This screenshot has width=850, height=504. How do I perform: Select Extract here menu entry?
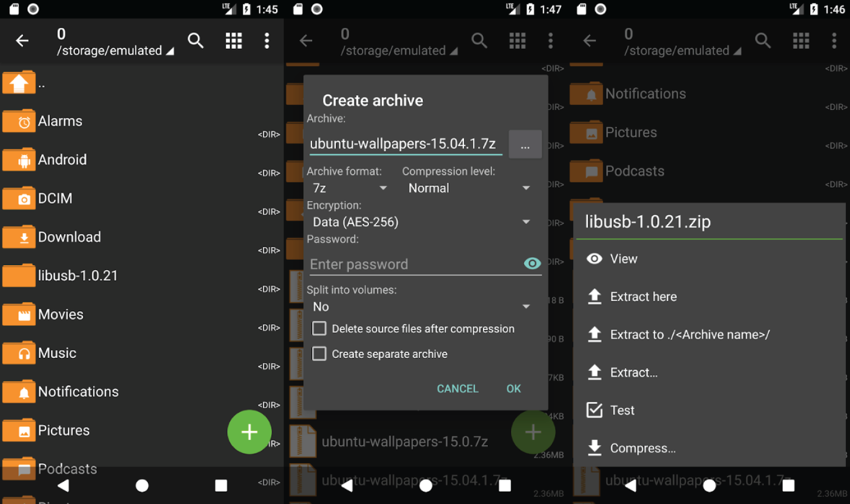tap(708, 297)
